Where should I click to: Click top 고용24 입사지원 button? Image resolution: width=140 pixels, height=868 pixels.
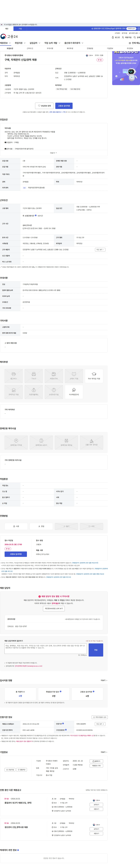(x=64, y=106)
